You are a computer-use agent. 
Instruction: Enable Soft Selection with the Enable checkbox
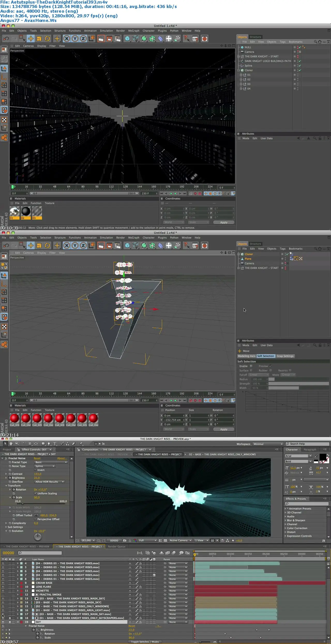tap(251, 366)
